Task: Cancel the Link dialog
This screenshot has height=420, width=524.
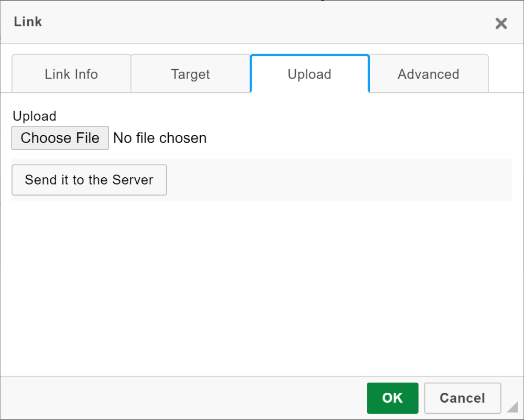Action: (x=462, y=398)
